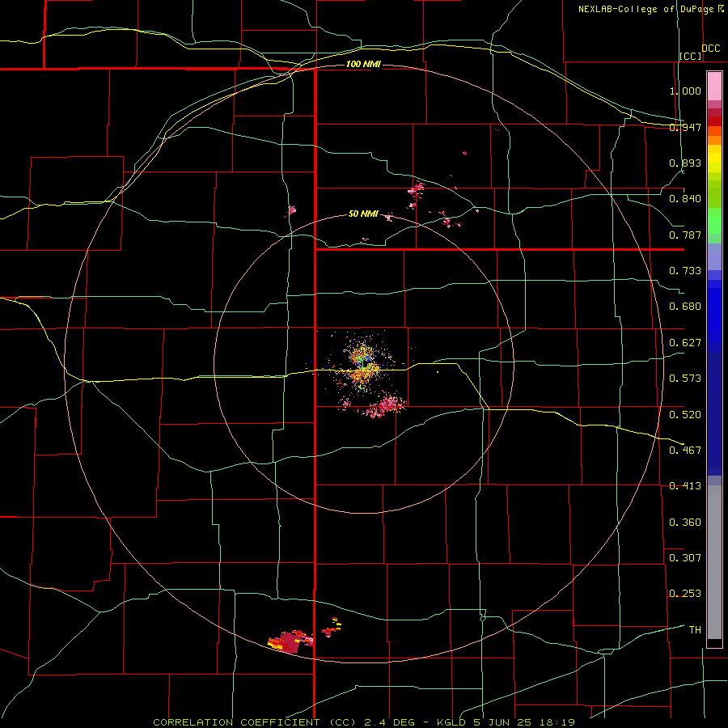The height and width of the screenshot is (728, 728).
Task: Select the 0.360 scale value
Action: coord(685,523)
